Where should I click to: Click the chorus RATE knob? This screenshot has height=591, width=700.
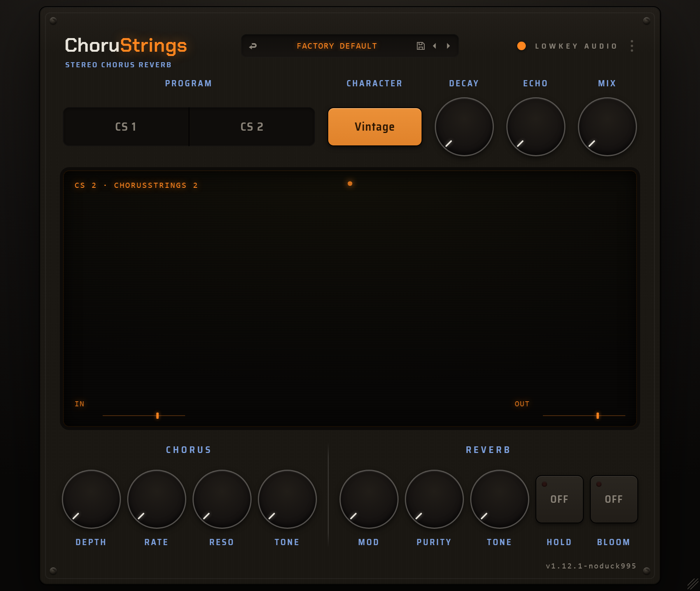[157, 499]
